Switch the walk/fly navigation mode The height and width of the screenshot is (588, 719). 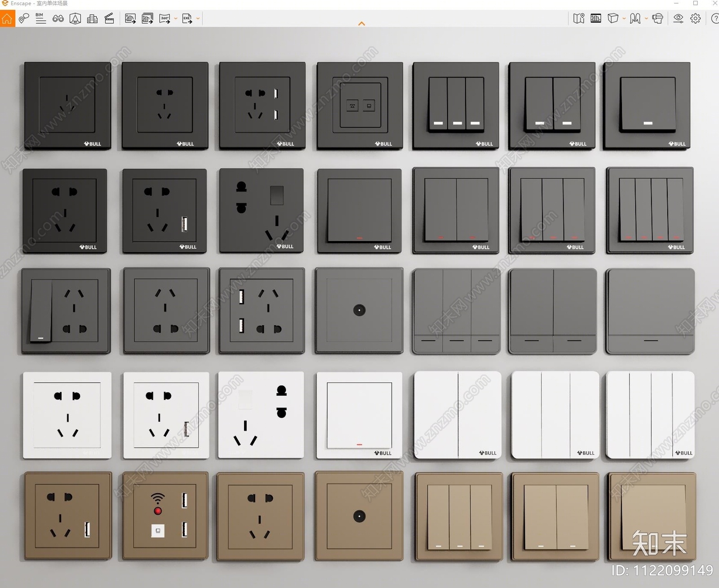(635, 18)
